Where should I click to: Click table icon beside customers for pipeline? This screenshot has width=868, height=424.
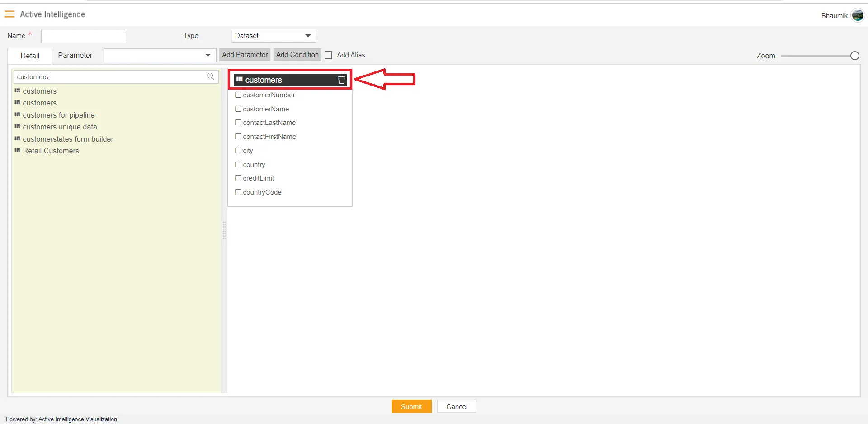17,115
